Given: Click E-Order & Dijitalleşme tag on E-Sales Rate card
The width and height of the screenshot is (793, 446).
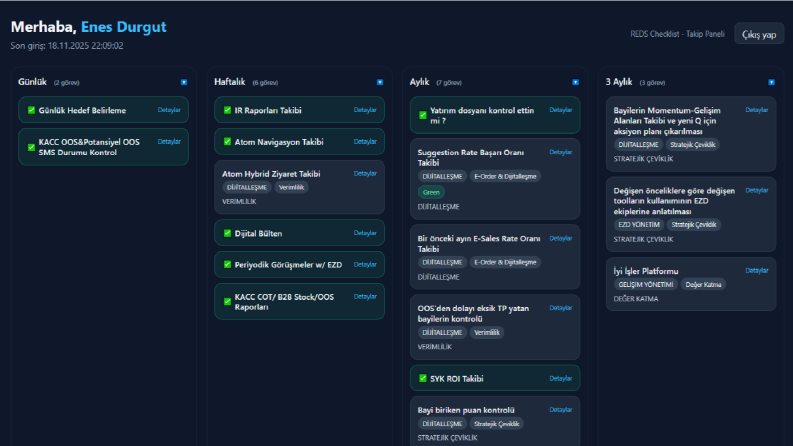Looking at the screenshot, I should tap(505, 262).
